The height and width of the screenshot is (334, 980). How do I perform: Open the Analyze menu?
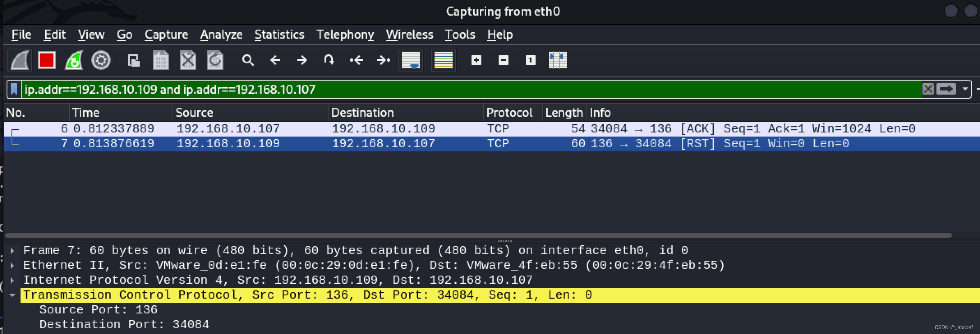pos(221,35)
